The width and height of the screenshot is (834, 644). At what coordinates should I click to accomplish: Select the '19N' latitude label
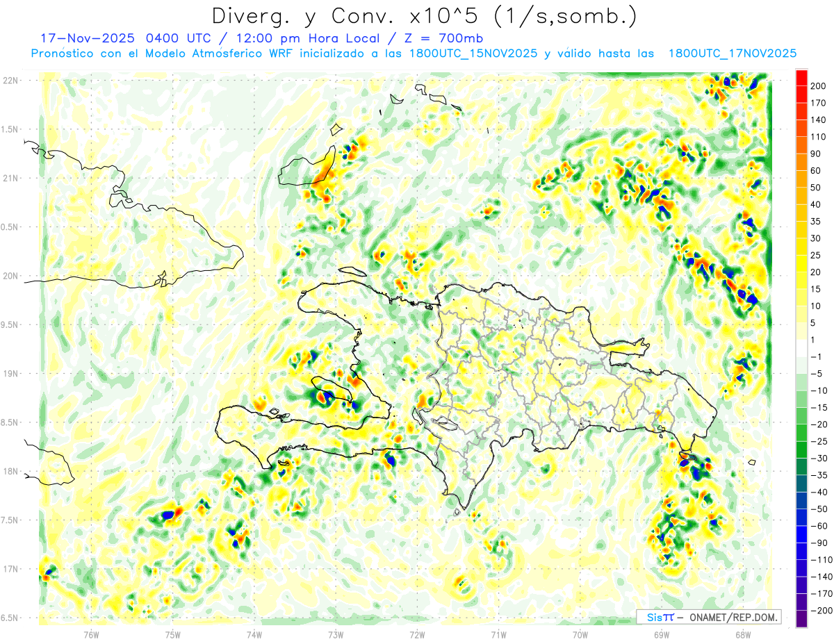click(11, 374)
